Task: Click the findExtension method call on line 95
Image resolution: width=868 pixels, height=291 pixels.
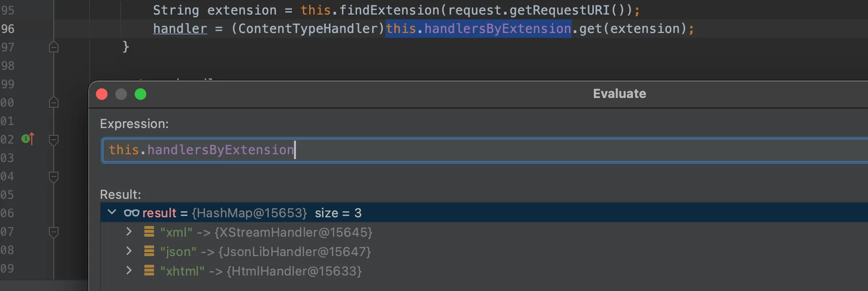Action: 389,10
